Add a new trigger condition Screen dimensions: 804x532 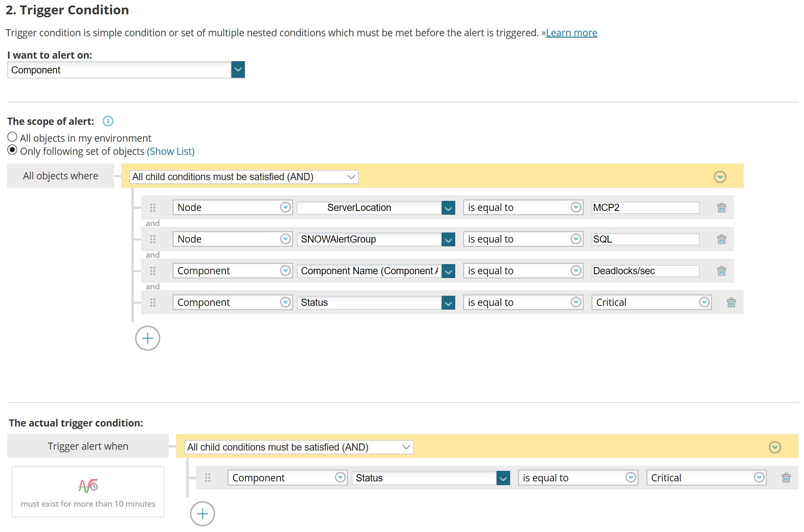pyautogui.click(x=202, y=513)
